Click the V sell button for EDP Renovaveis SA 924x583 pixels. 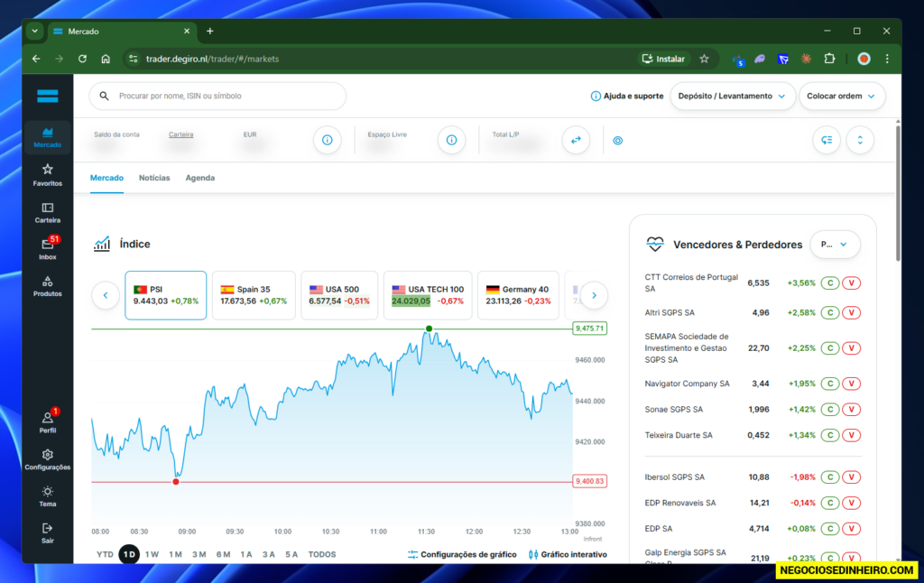851,504
